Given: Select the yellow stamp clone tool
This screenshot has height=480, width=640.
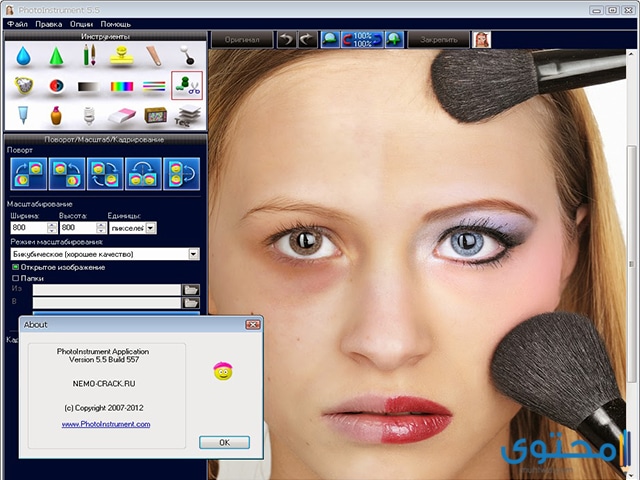Looking at the screenshot, I should (122, 56).
